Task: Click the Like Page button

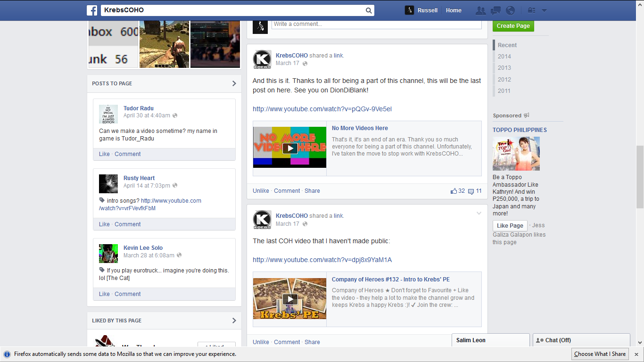Action: tap(510, 226)
